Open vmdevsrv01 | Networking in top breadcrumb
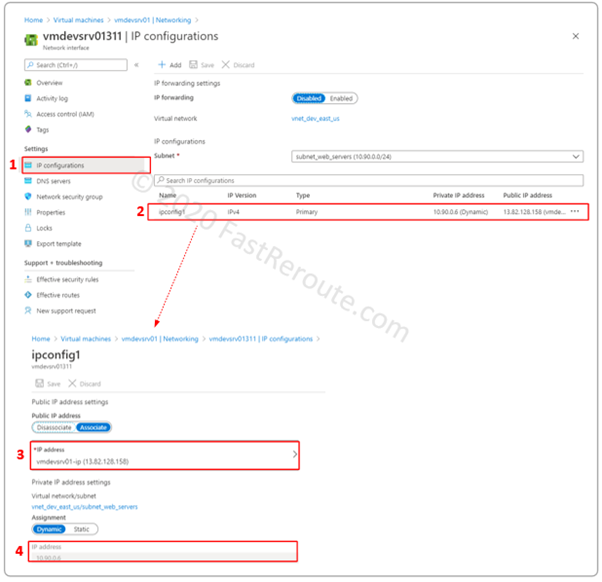602x582 pixels. (152, 20)
